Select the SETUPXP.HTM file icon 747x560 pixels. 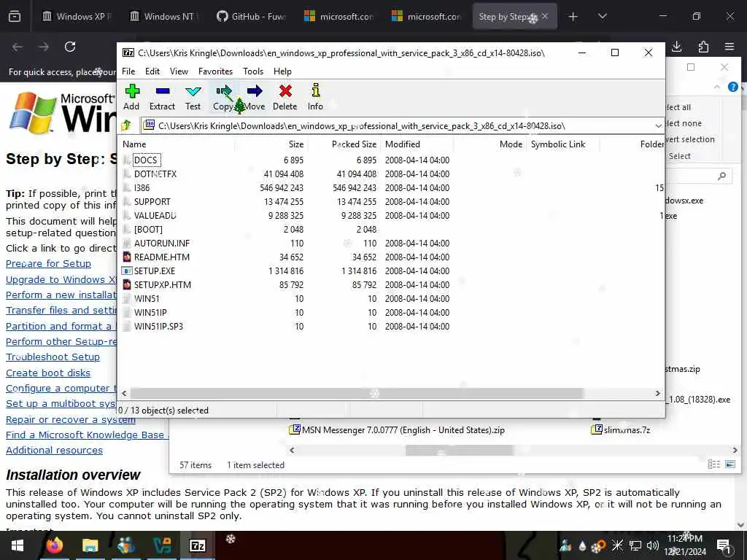click(127, 285)
